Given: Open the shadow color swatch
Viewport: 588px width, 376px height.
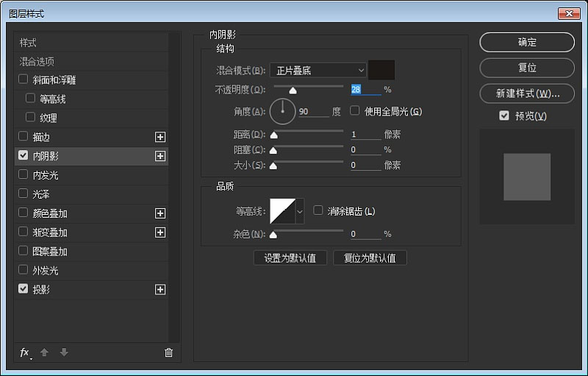Looking at the screenshot, I should (x=381, y=70).
